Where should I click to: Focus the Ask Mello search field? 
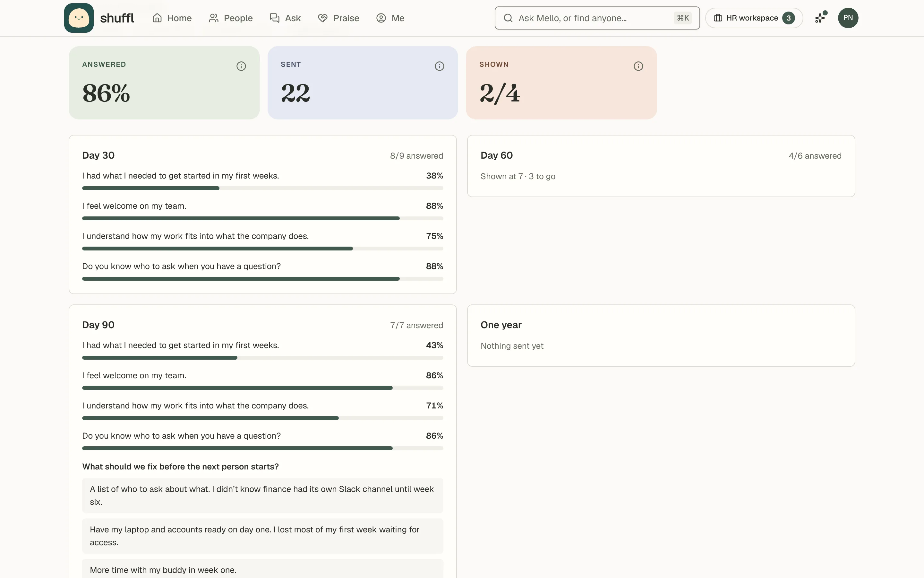coord(597,18)
